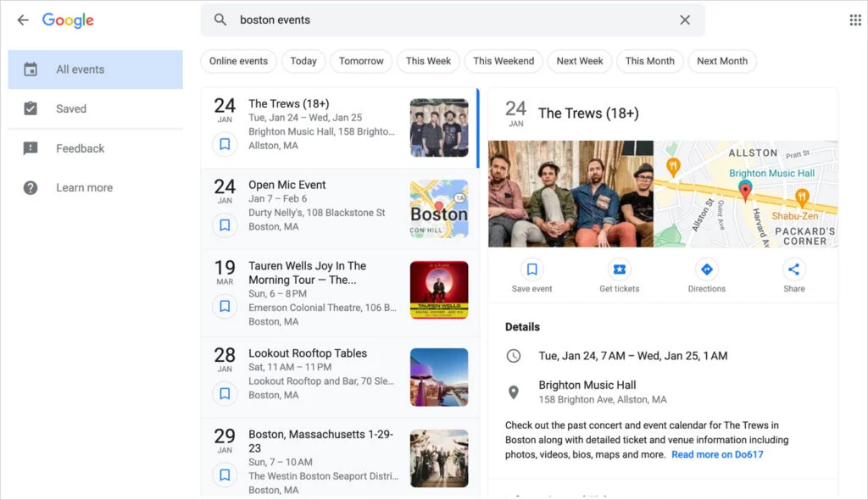868x500 pixels.
Task: Clear the search box text
Action: click(x=685, y=20)
